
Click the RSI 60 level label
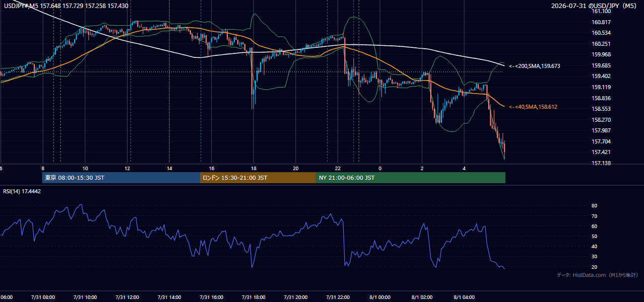pyautogui.click(x=594, y=226)
